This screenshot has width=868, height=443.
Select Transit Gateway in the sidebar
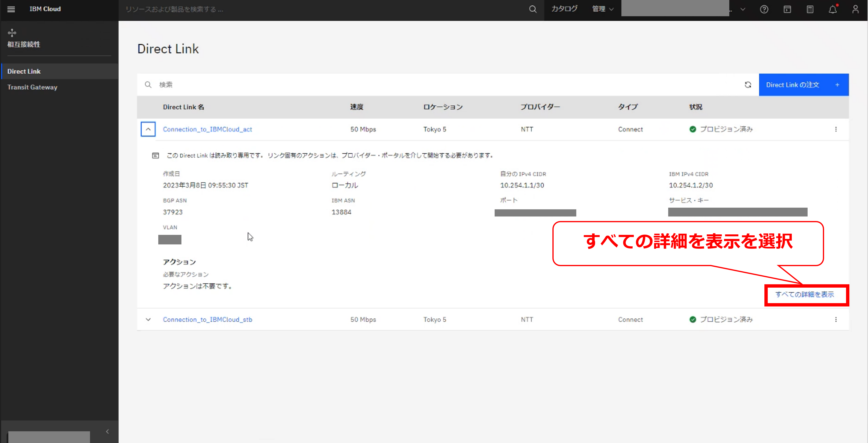(32, 87)
